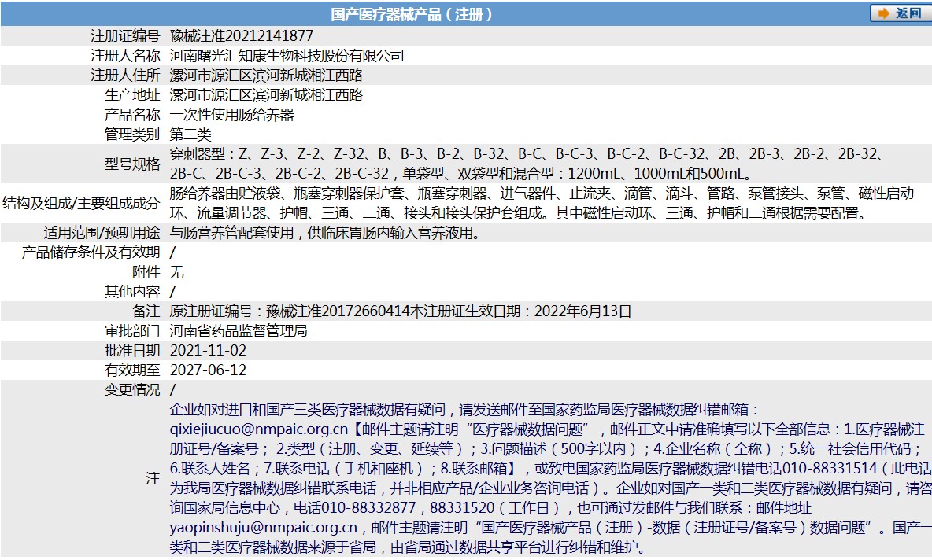The image size is (932, 560).
Task: Click expiry date 2027-06-12
Action: 208,370
